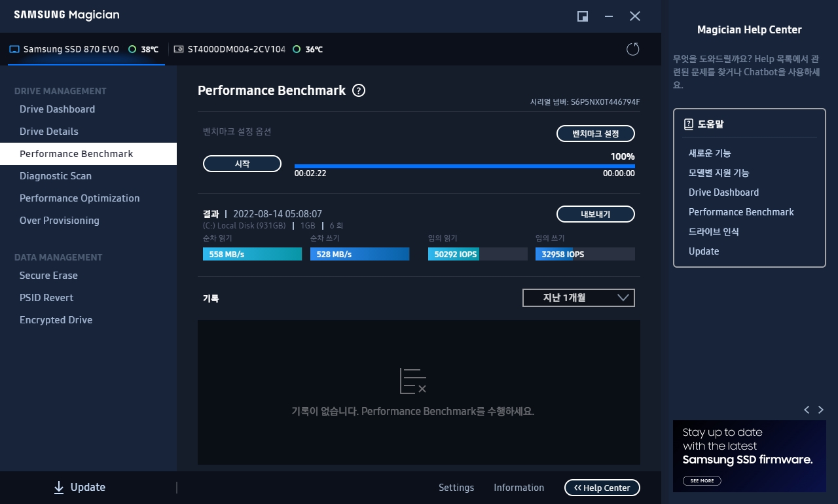Screen dimensions: 838x504
Task: Click the next arrow in Help Center
Action: (x=821, y=410)
